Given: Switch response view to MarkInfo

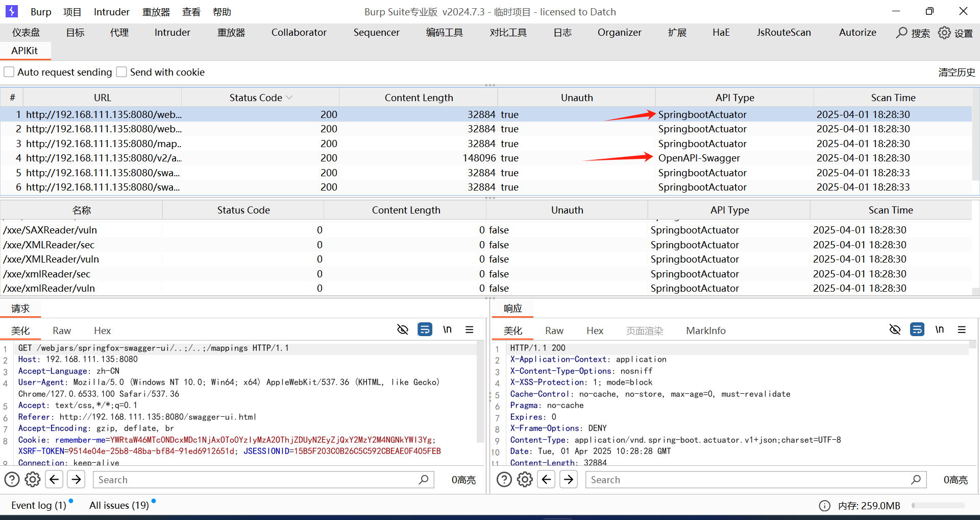Looking at the screenshot, I should 706,330.
